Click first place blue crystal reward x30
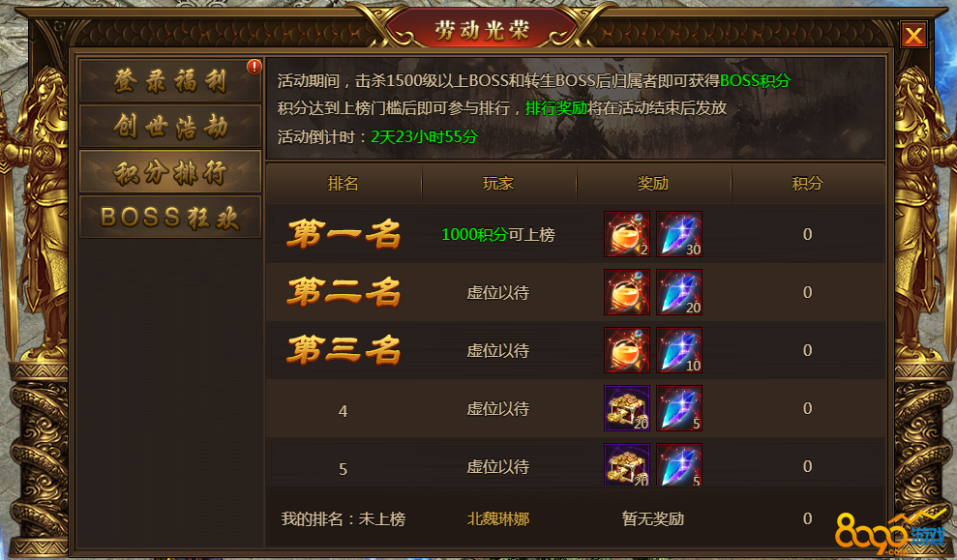This screenshot has height=560, width=957. pyautogui.click(x=679, y=234)
